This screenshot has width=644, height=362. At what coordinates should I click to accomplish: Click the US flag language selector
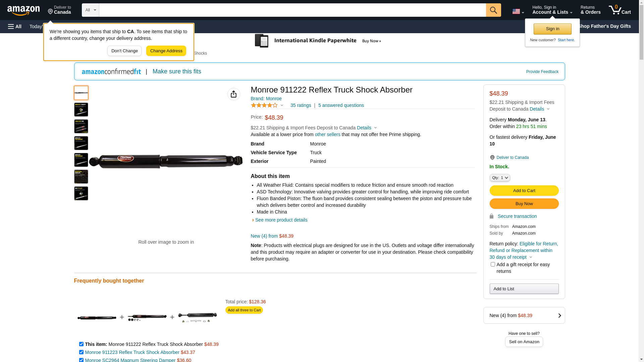(x=518, y=11)
